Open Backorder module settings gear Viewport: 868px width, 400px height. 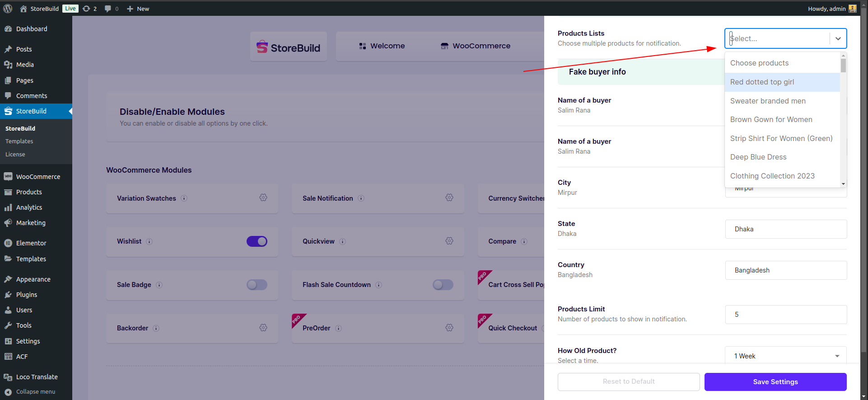pyautogui.click(x=263, y=328)
